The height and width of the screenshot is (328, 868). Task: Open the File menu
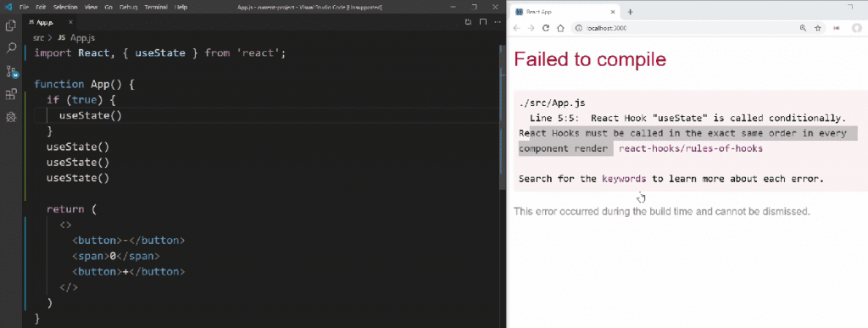[25, 8]
